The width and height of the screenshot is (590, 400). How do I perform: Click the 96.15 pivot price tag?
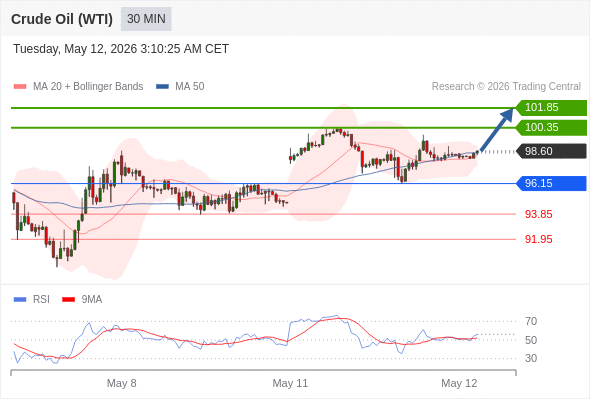[551, 183]
